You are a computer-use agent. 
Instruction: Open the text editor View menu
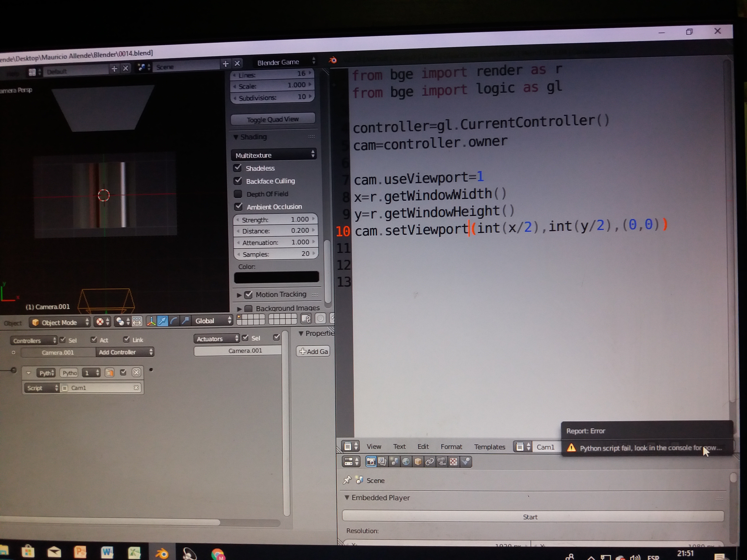click(374, 446)
